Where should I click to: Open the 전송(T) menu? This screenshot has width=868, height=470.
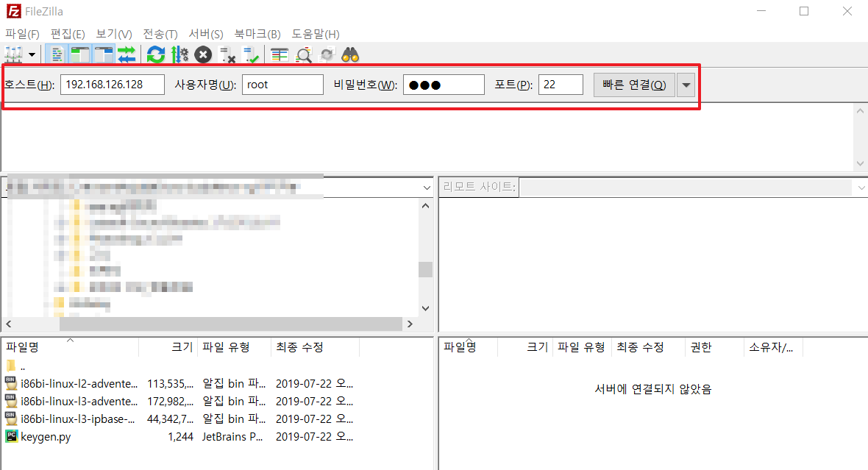[x=160, y=35]
